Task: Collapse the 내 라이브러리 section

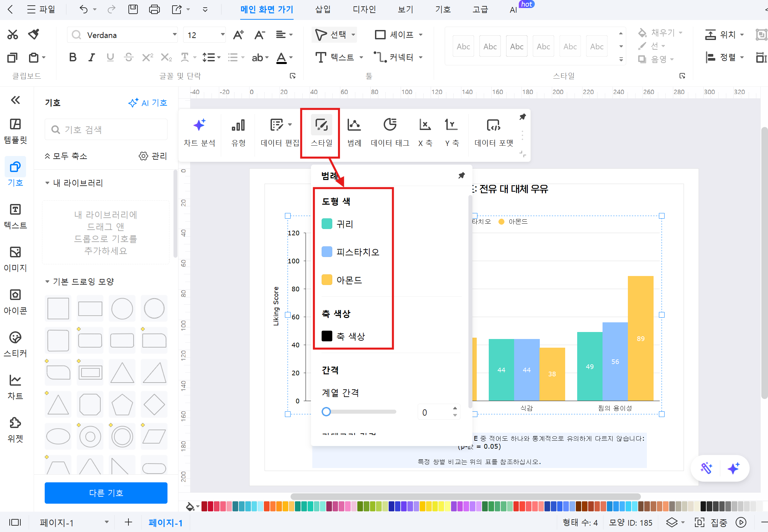Action: pyautogui.click(x=47, y=183)
